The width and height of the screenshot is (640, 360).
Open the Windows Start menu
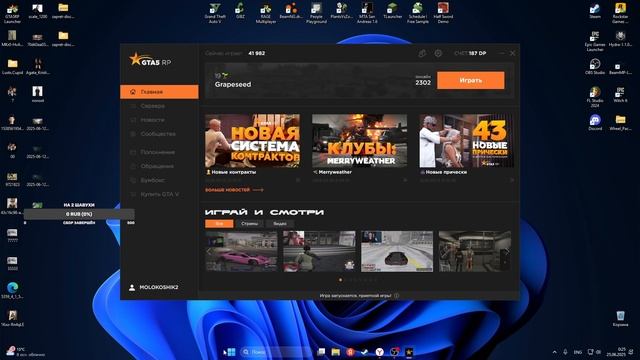click(231, 351)
